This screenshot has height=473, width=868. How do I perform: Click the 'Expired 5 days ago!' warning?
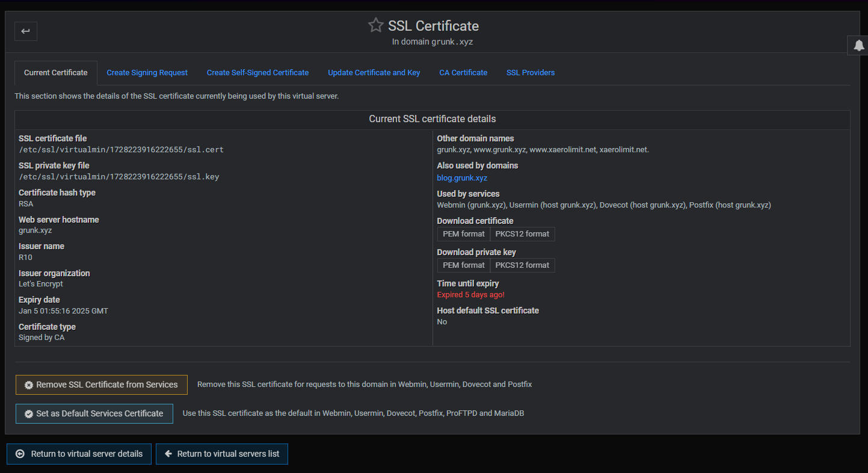click(x=470, y=295)
